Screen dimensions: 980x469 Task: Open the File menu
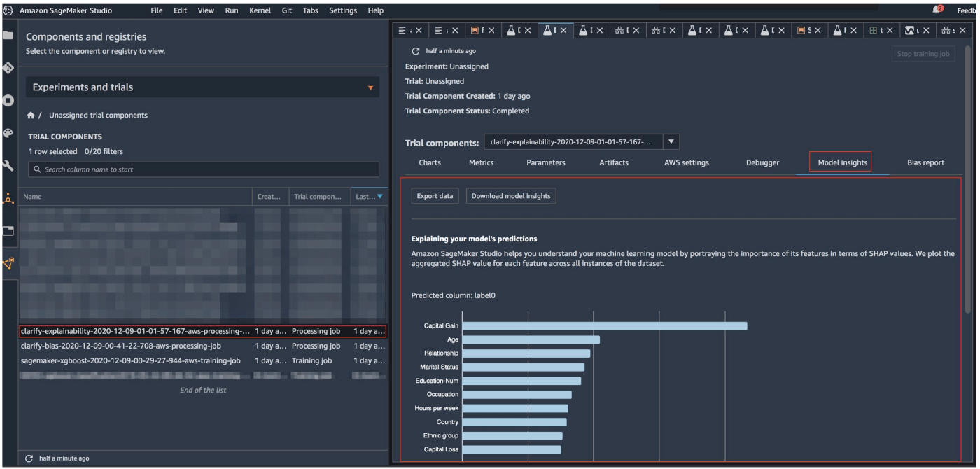tap(157, 10)
